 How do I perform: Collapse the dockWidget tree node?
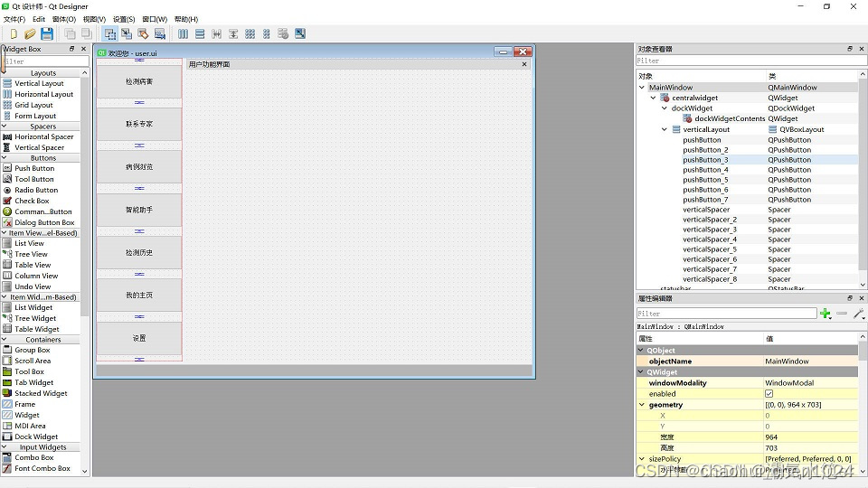665,108
